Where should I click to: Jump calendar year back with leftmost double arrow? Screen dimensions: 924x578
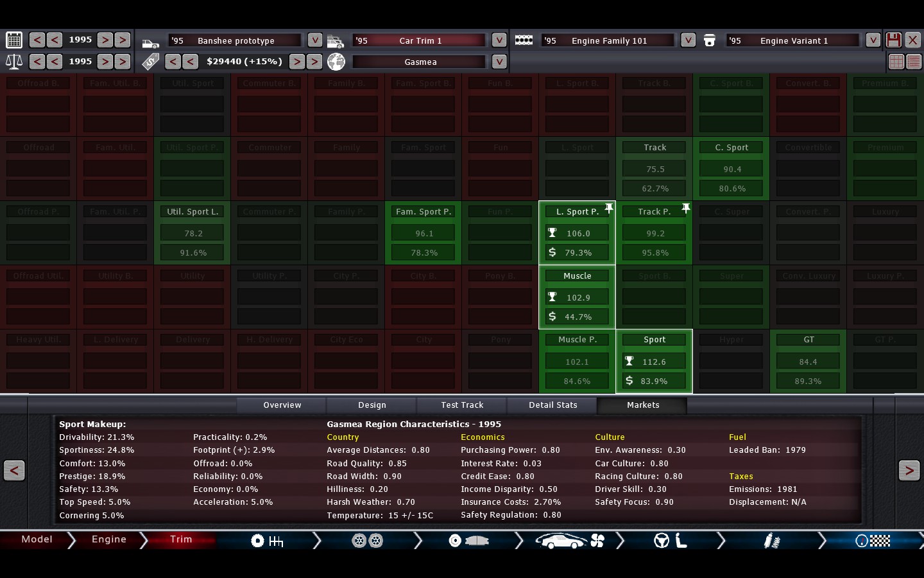coord(37,40)
